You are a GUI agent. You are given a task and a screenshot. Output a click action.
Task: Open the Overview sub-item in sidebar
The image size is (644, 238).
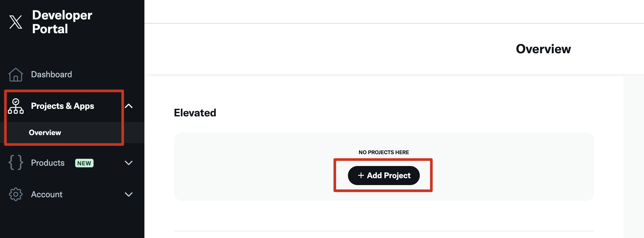point(45,132)
